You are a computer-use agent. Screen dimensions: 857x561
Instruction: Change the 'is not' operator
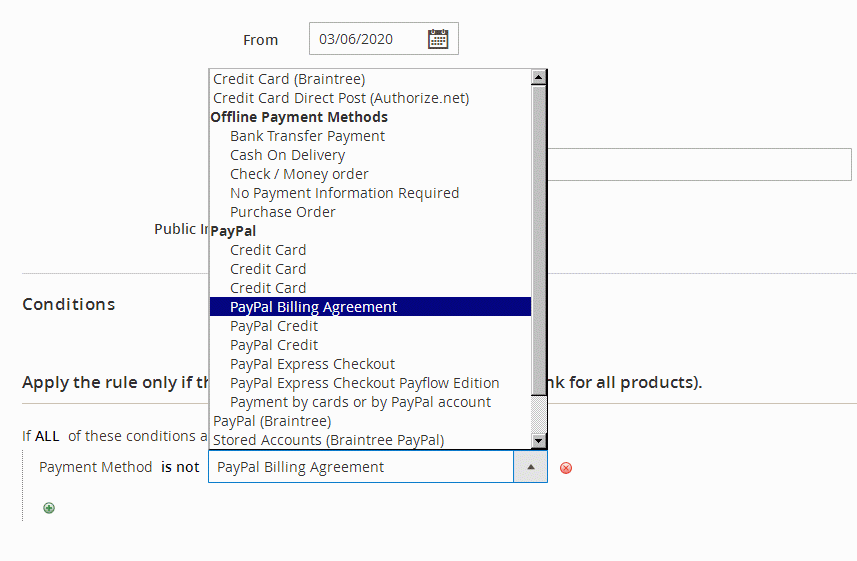tap(180, 467)
